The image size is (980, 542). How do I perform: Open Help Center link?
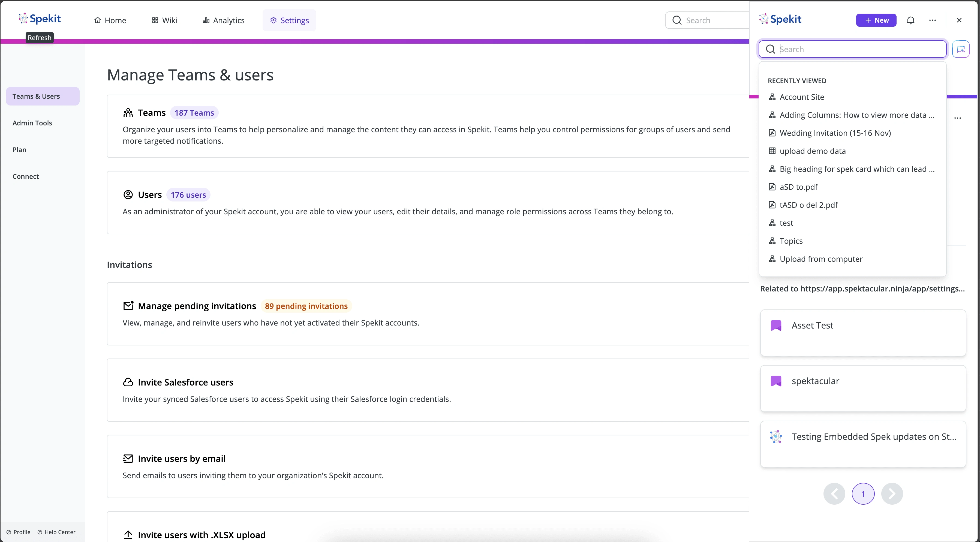pyautogui.click(x=56, y=532)
